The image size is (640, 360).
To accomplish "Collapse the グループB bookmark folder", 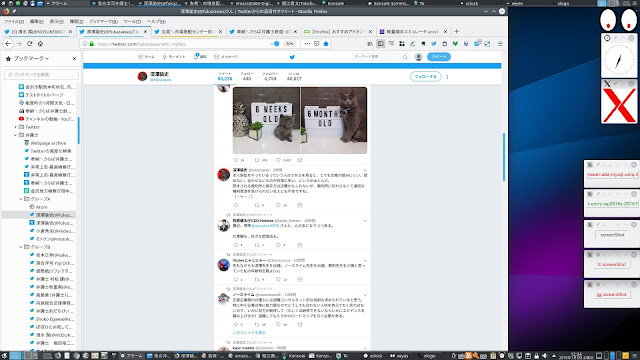I will [x=20, y=247].
